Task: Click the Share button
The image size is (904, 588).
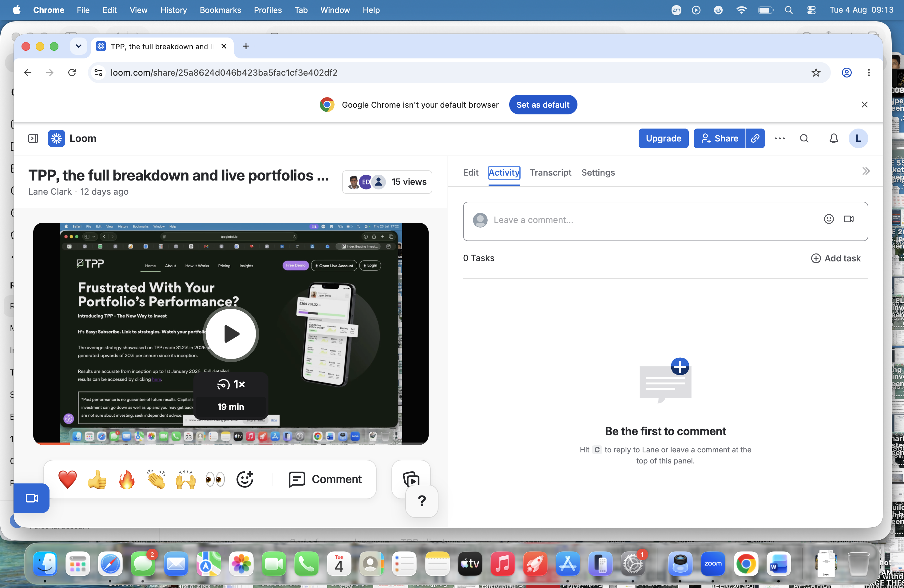Action: pos(720,138)
